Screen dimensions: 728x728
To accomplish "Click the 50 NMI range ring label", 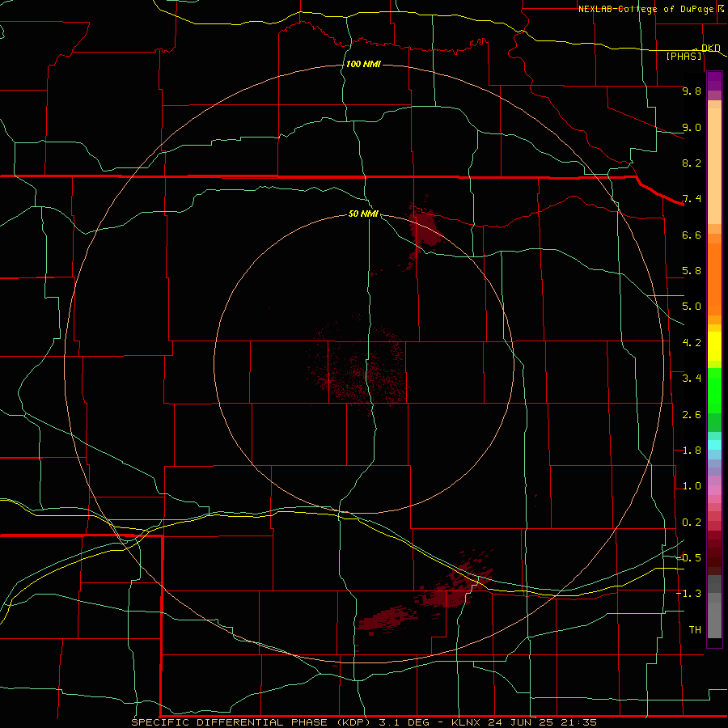I will [x=363, y=214].
